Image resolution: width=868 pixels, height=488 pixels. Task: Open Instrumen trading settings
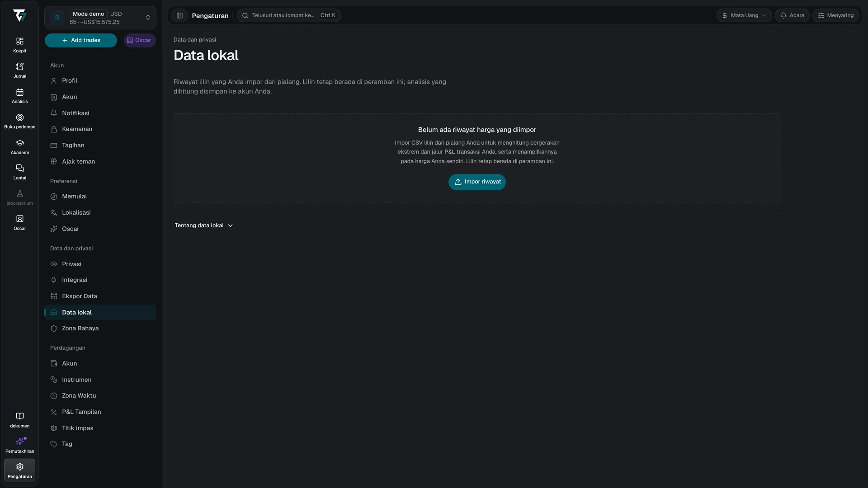100,380
